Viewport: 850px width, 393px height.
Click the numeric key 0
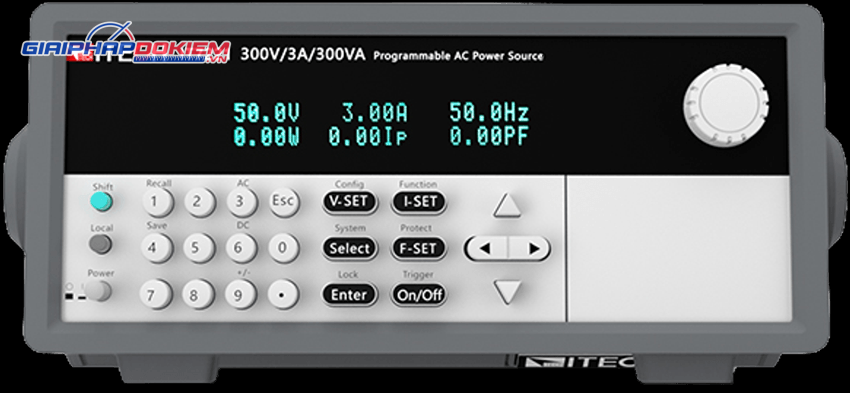tap(282, 248)
